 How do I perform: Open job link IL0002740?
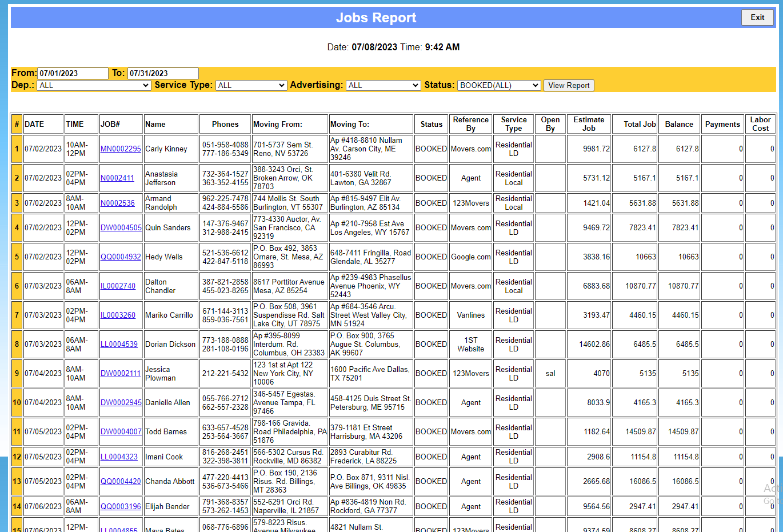pos(118,286)
